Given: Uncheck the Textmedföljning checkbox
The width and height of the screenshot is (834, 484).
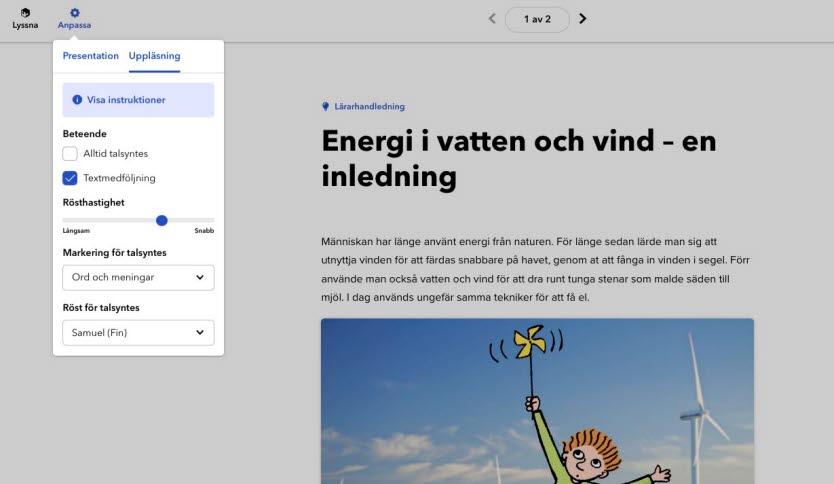Looking at the screenshot, I should (x=70, y=178).
